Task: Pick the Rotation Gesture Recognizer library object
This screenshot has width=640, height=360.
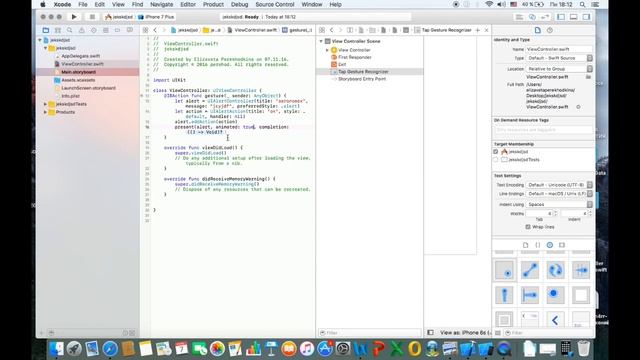Action: [x=555, y=270]
